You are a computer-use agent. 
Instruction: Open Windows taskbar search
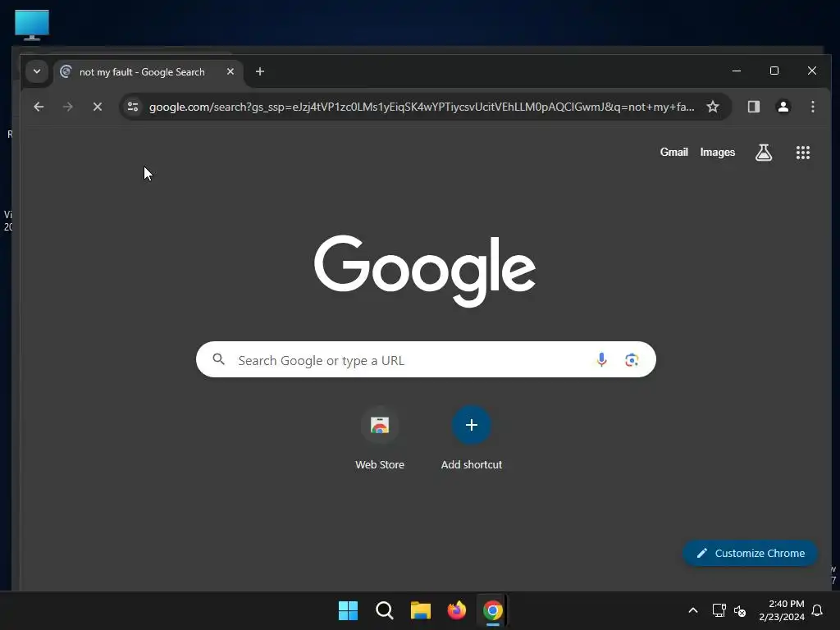tap(384, 610)
